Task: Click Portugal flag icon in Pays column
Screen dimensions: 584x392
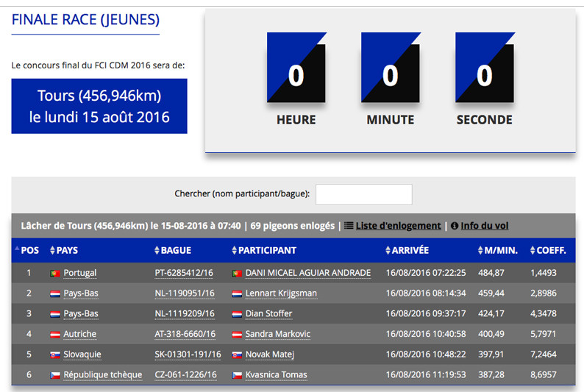Action: 54,273
